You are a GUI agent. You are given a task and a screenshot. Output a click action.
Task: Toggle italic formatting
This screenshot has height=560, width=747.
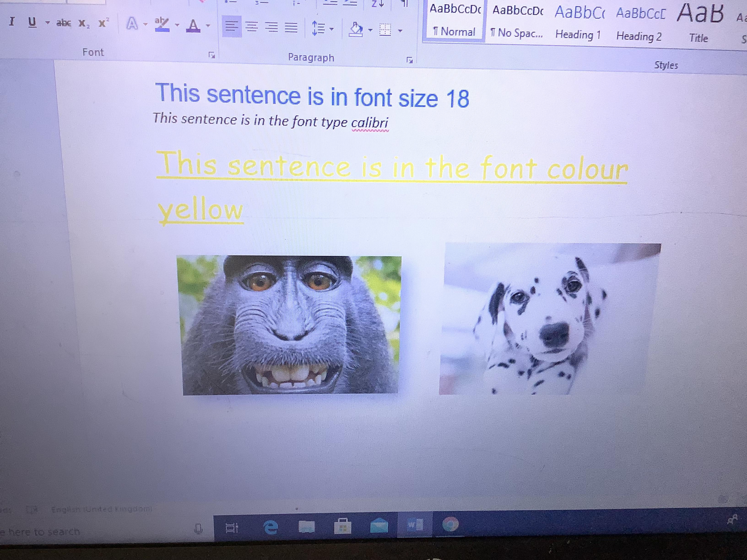tap(12, 22)
